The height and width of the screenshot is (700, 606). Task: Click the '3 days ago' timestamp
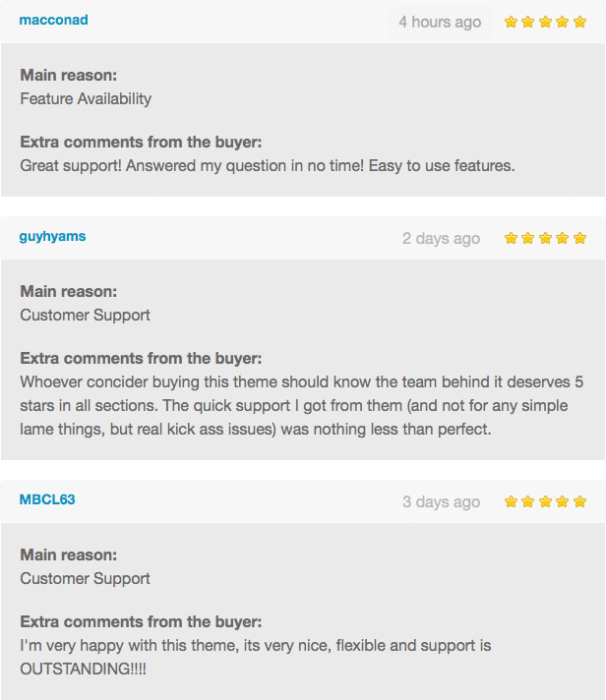coord(441,501)
